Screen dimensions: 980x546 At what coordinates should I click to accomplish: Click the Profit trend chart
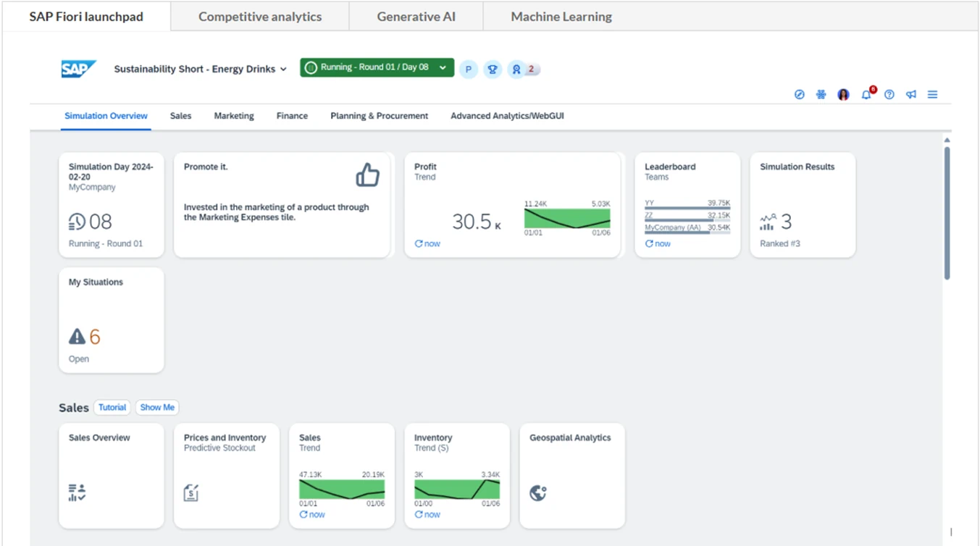567,219
